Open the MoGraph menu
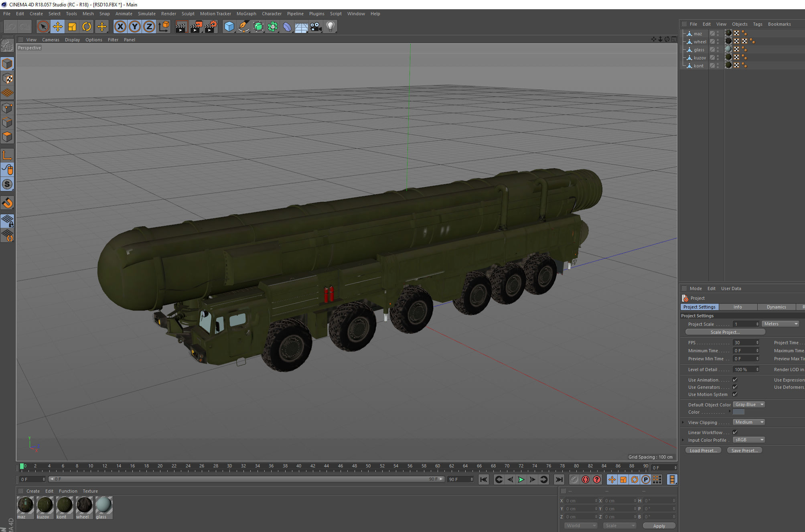 [x=246, y=14]
